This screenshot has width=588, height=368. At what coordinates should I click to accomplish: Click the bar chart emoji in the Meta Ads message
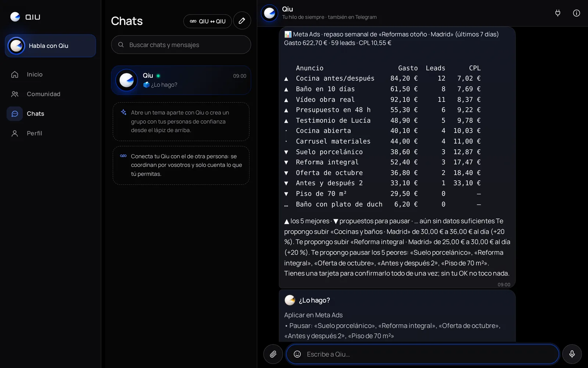point(288,34)
